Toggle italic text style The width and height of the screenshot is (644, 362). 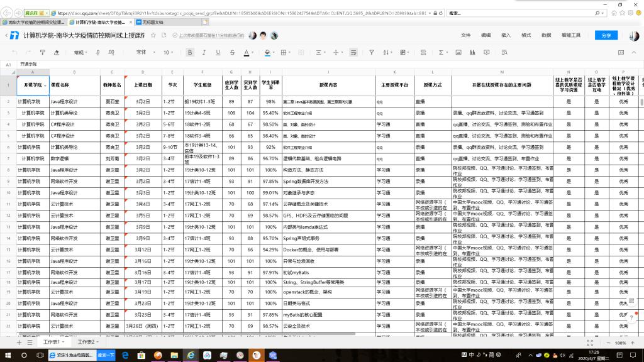click(x=203, y=52)
